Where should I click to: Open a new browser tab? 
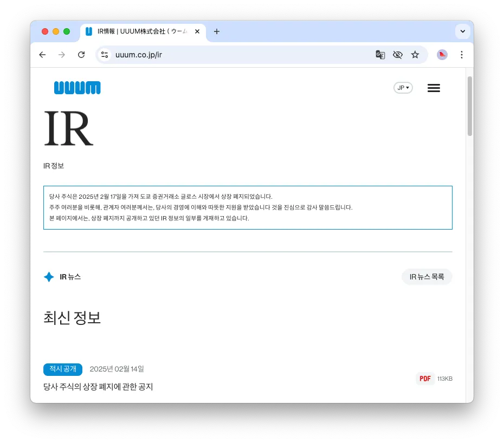click(217, 31)
